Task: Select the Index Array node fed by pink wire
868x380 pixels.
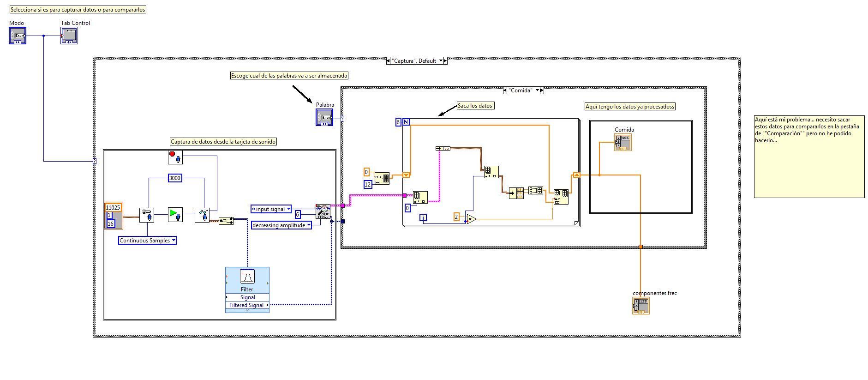Action: (420, 197)
